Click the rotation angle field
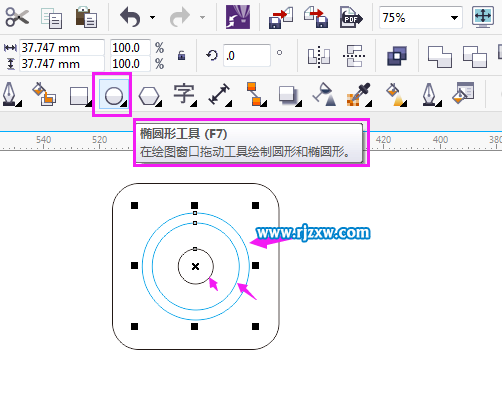 tap(247, 55)
